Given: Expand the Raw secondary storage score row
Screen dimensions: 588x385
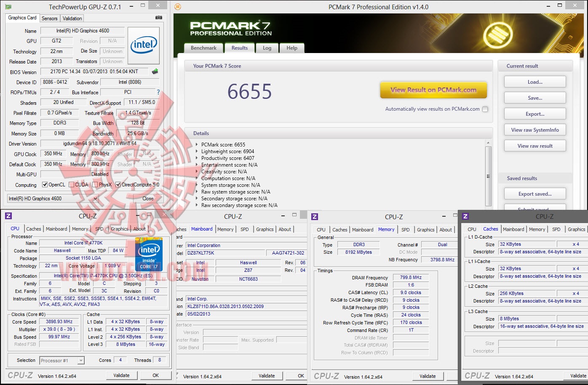Looking at the screenshot, I should [x=197, y=205].
